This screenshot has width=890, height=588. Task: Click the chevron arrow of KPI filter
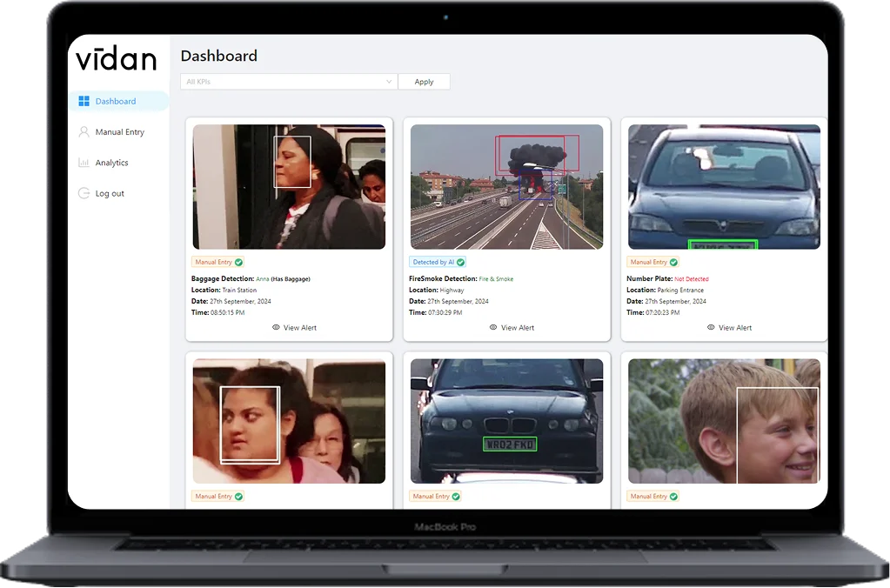[x=389, y=82]
